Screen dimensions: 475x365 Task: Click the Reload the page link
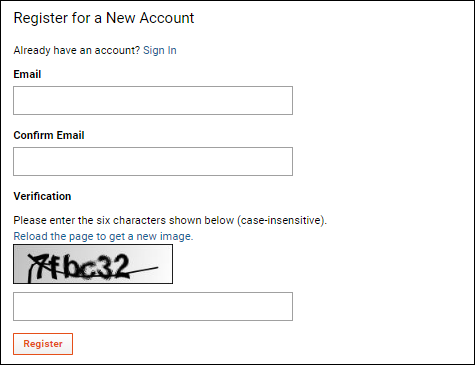coord(103,236)
